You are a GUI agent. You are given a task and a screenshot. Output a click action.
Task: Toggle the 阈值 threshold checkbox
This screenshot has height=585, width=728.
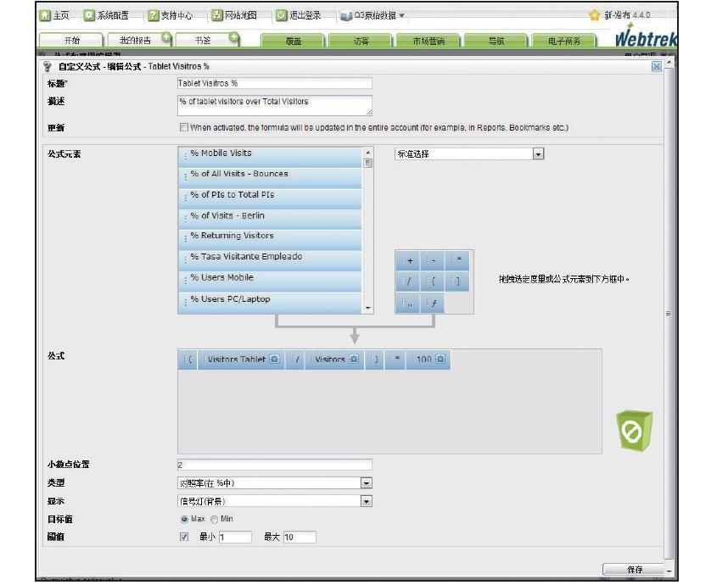184,537
